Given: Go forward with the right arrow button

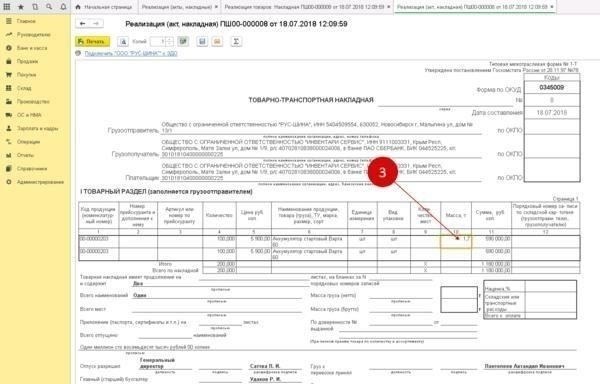Looking at the screenshot, I should pos(96,24).
